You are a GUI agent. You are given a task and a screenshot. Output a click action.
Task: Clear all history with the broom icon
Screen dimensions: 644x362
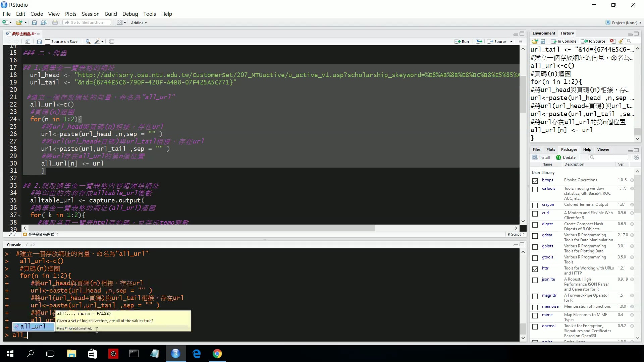pyautogui.click(x=621, y=41)
